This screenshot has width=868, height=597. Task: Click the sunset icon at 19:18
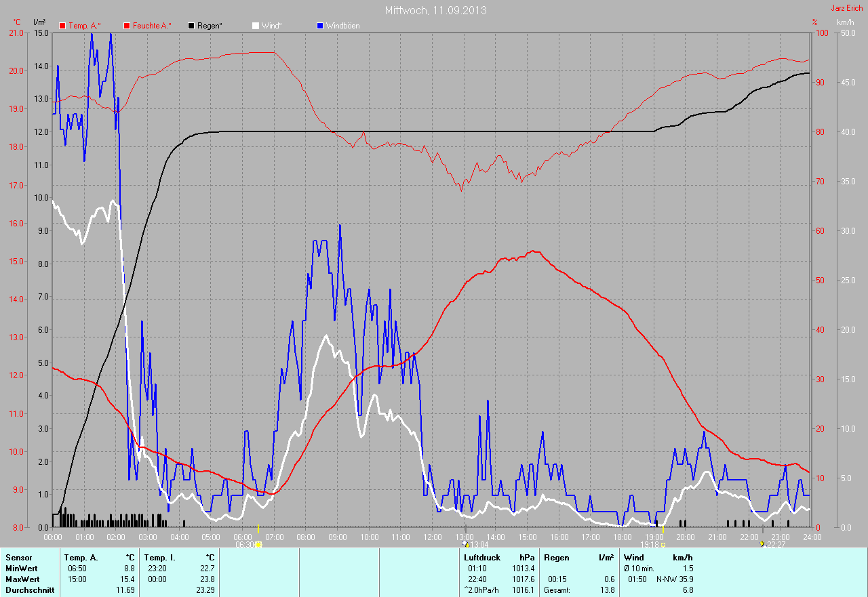(x=663, y=544)
